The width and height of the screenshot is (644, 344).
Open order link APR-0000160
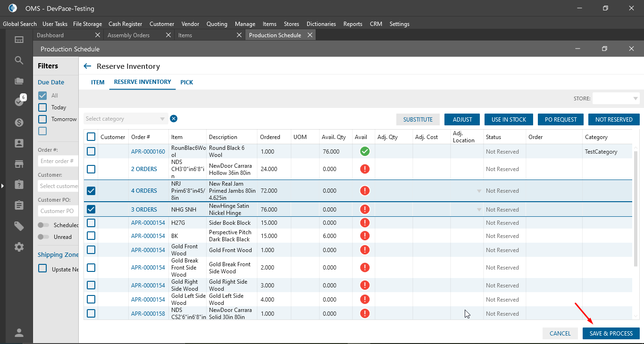point(148,152)
